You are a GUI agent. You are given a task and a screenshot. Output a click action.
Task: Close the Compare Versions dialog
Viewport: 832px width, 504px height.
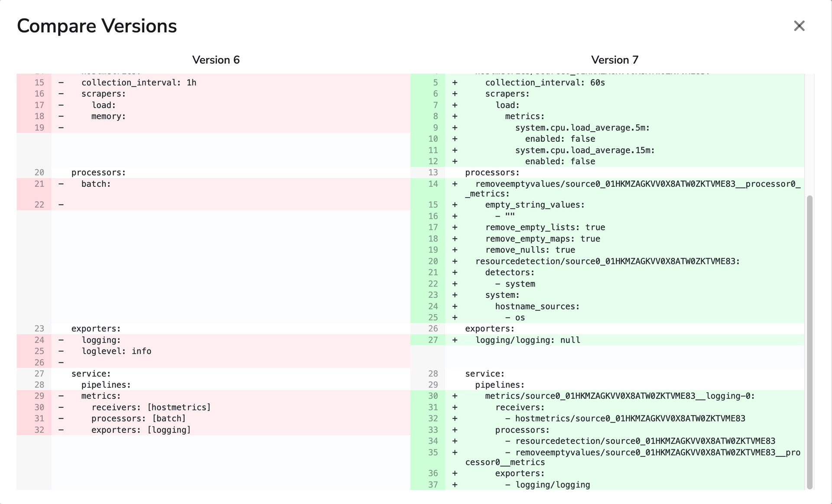799,26
